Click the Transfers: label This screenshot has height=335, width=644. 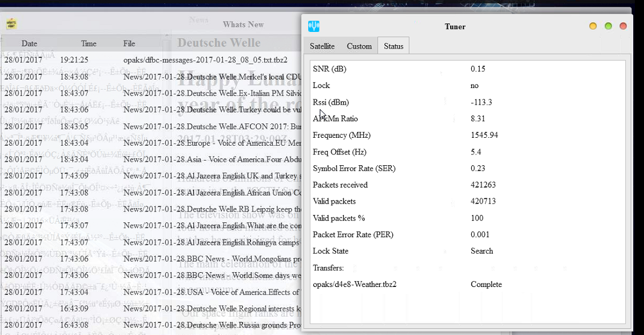(x=328, y=268)
